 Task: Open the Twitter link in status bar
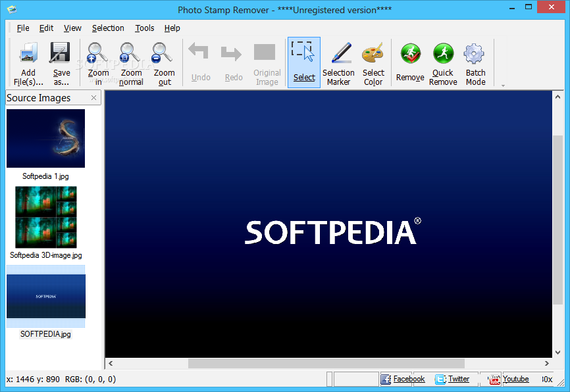coord(458,379)
